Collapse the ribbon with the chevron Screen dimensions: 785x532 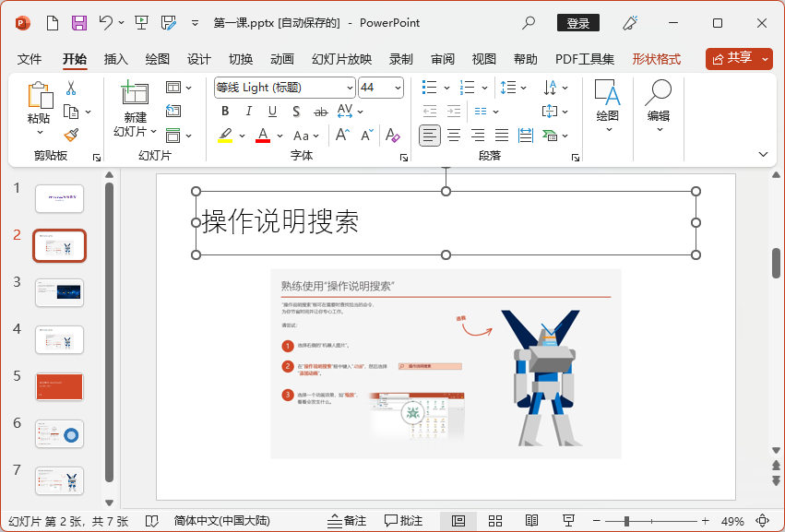[763, 154]
